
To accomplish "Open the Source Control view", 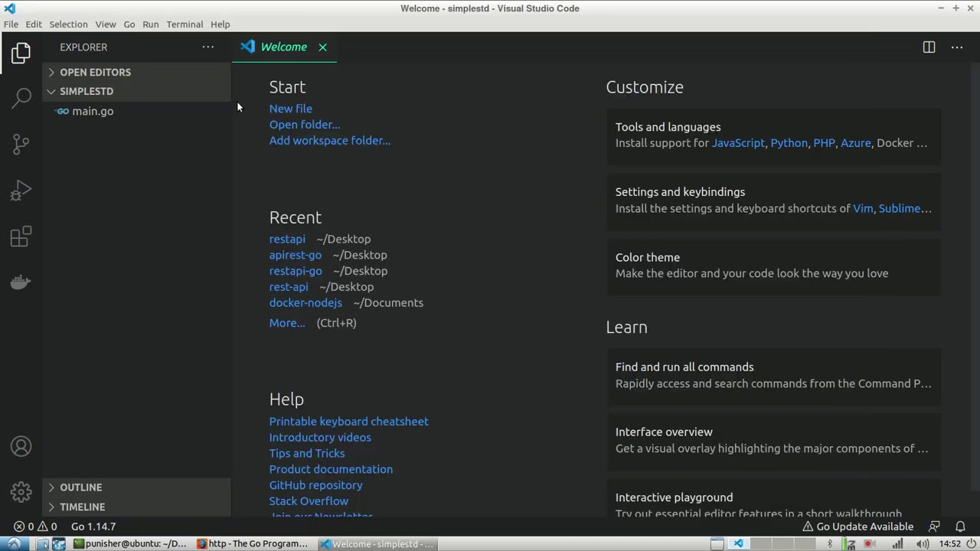I will (x=21, y=143).
